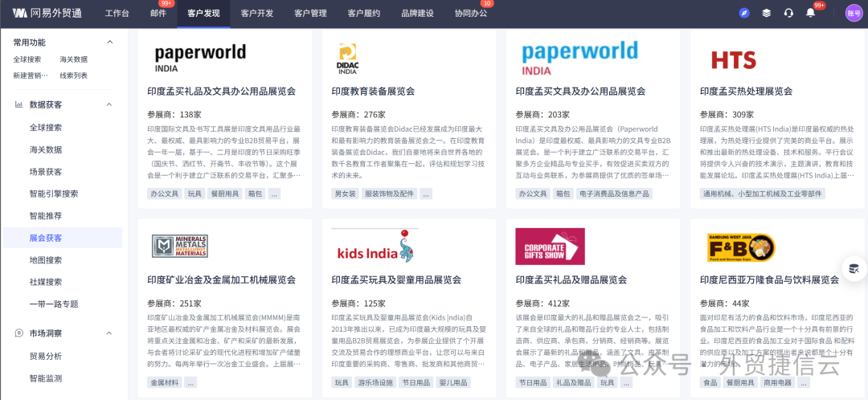Click the stacked layers icon in header

coord(766,14)
